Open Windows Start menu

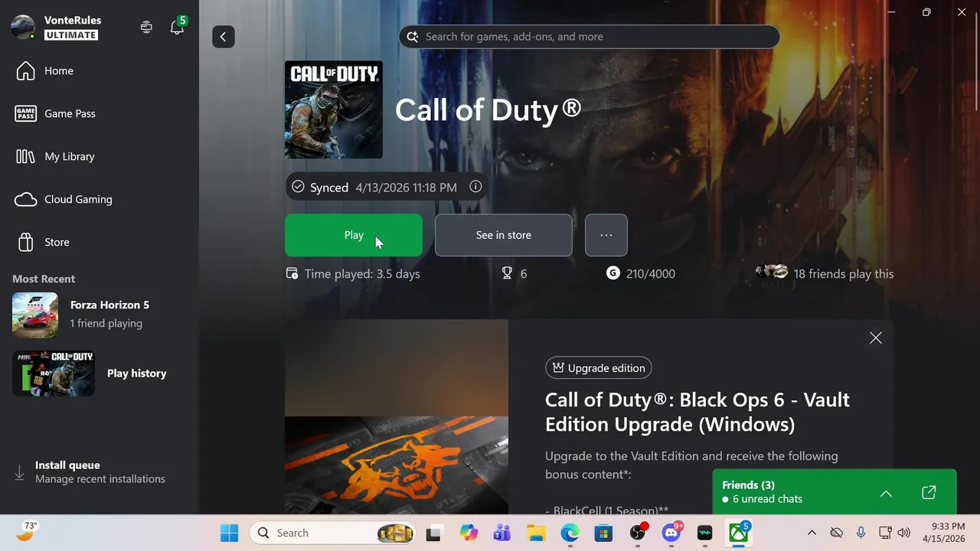tap(229, 533)
